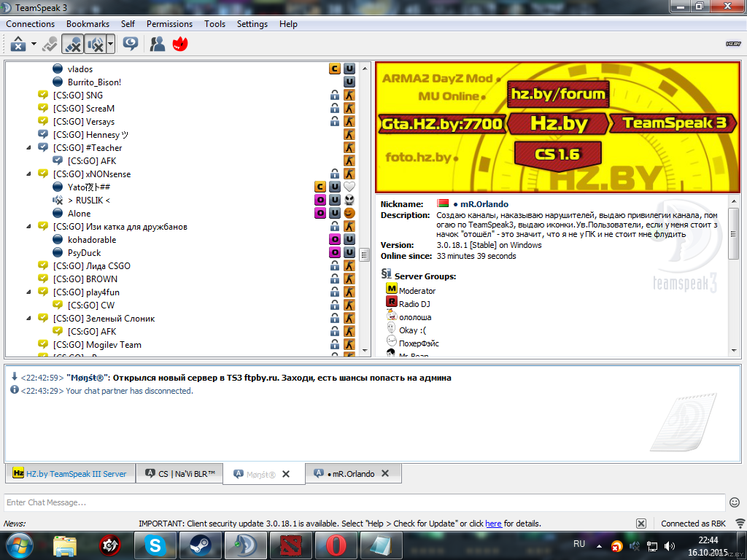Collapse the [CS:GO] #Teacher channel
Viewport: 747px width, 560px height.
click(28, 147)
